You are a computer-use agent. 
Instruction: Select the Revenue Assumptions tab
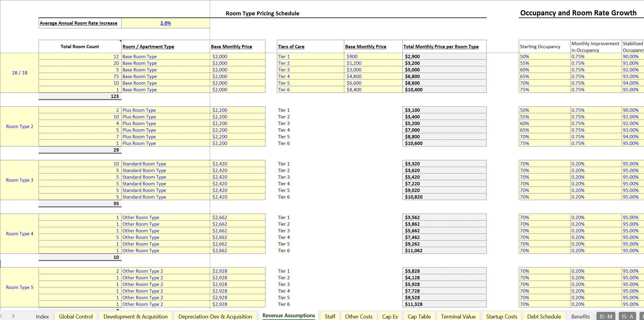289,315
